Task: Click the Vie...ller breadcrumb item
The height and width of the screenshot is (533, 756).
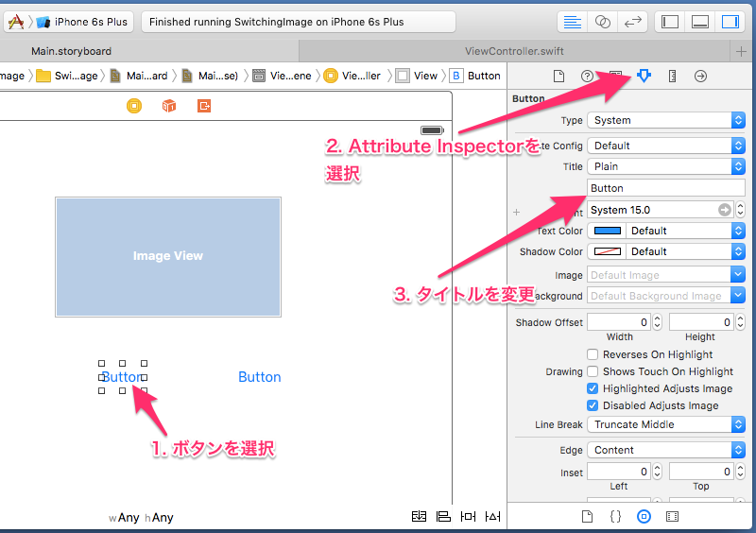Action: 353,76
